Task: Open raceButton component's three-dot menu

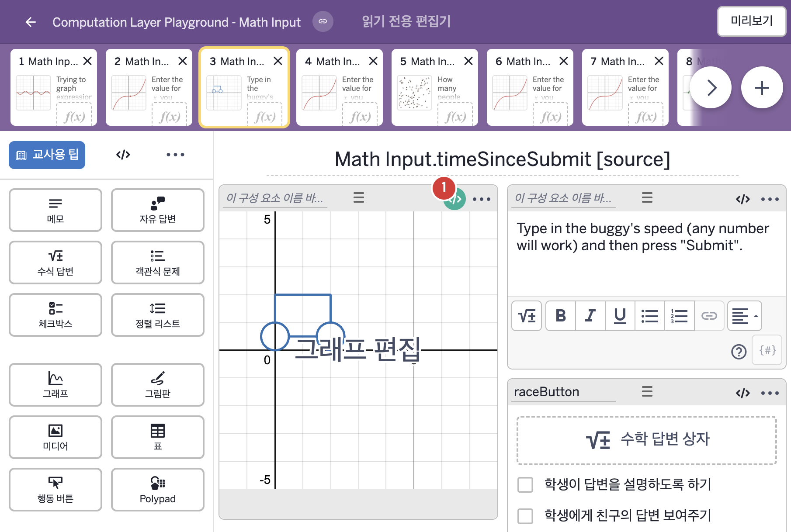Action: click(x=770, y=393)
